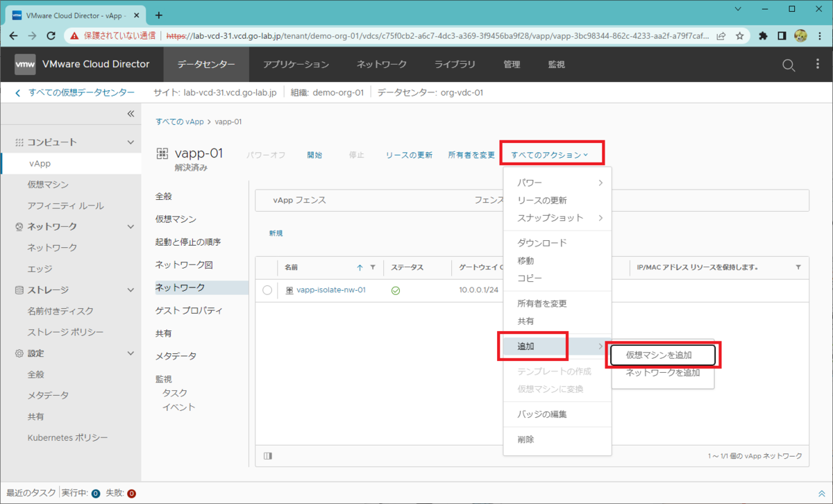Open a new browser tab with plus
The width and height of the screenshot is (833, 504).
[x=159, y=15]
